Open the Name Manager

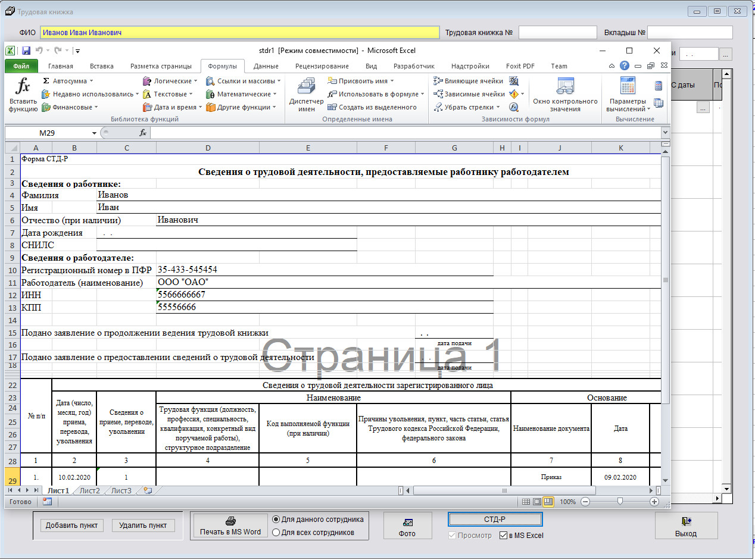click(x=307, y=95)
